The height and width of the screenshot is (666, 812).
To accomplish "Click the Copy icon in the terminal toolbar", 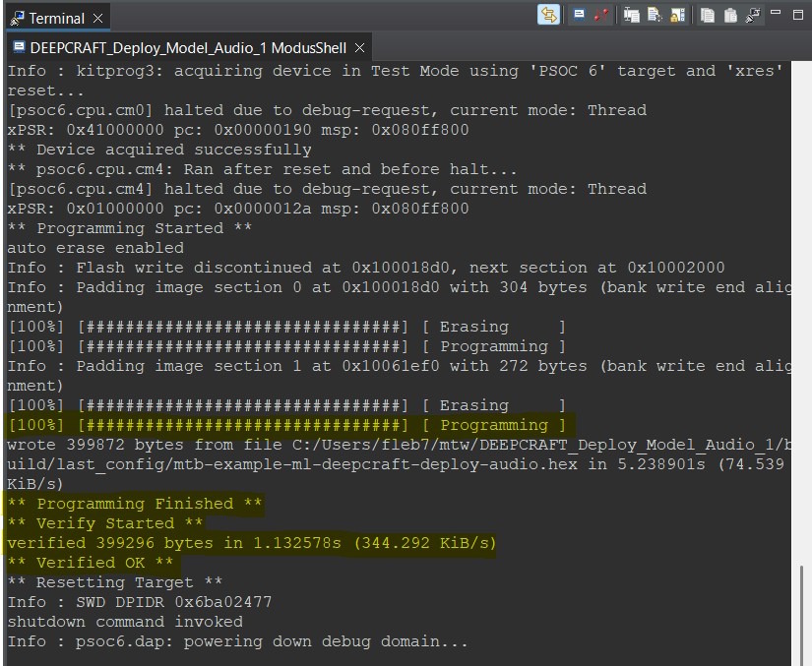I will click(x=708, y=16).
